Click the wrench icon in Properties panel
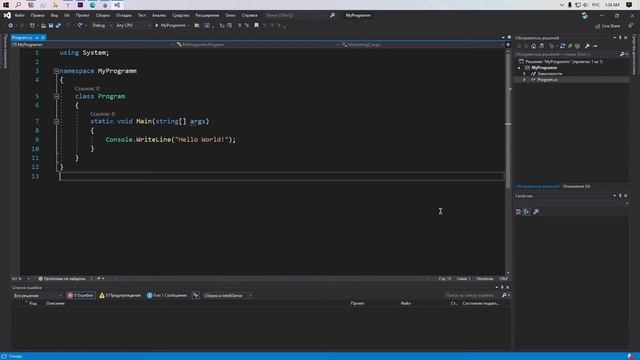The image size is (640, 360). click(536, 211)
